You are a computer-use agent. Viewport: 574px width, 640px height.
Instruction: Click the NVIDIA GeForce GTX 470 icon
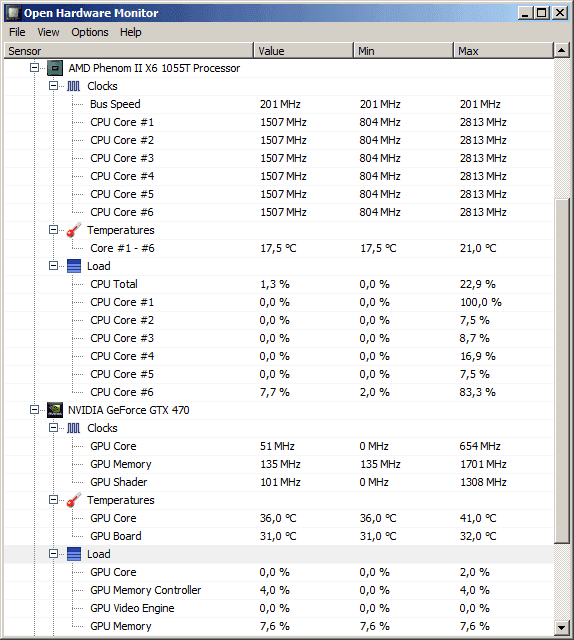(55, 410)
